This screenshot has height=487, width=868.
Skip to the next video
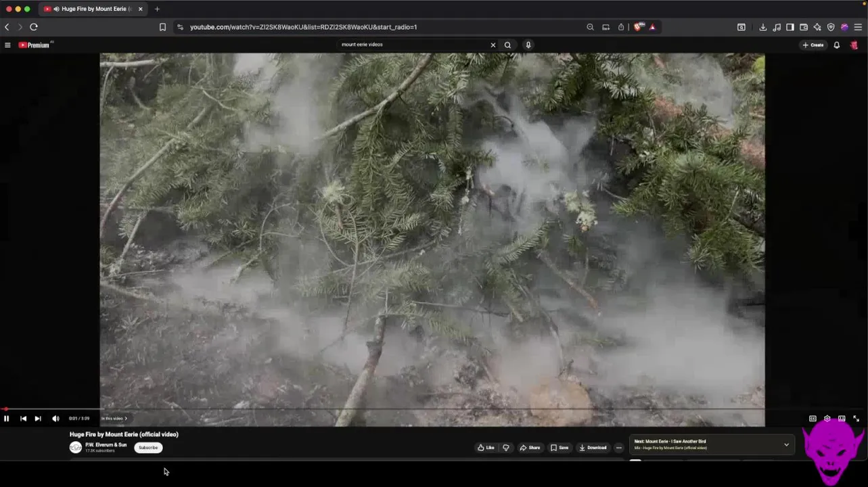pos(38,419)
